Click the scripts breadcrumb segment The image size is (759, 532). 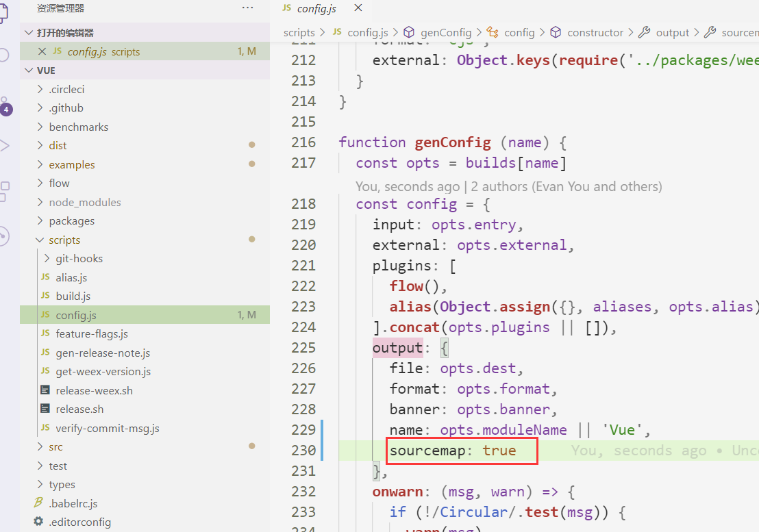pyautogui.click(x=299, y=32)
